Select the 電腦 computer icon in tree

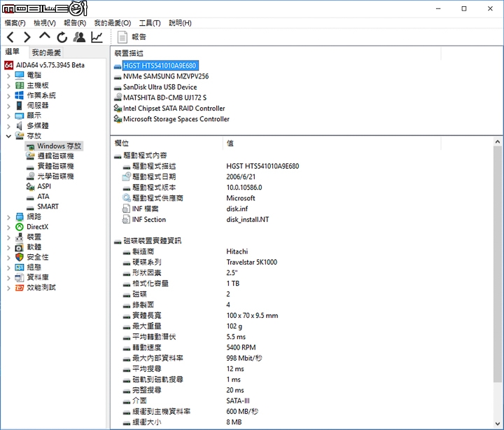[20, 75]
